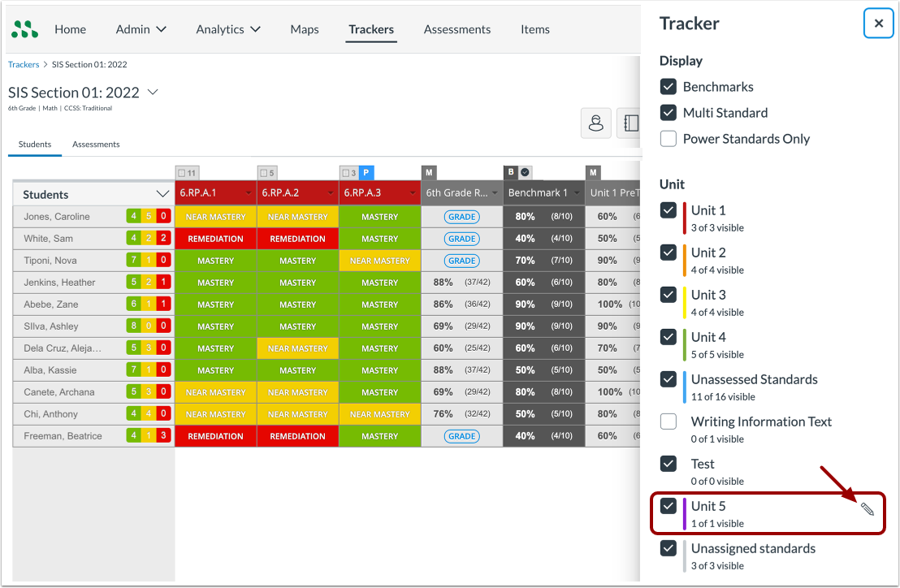This screenshot has width=900, height=588.
Task: Uncheck Unit 4 visibility
Action: pos(669,337)
